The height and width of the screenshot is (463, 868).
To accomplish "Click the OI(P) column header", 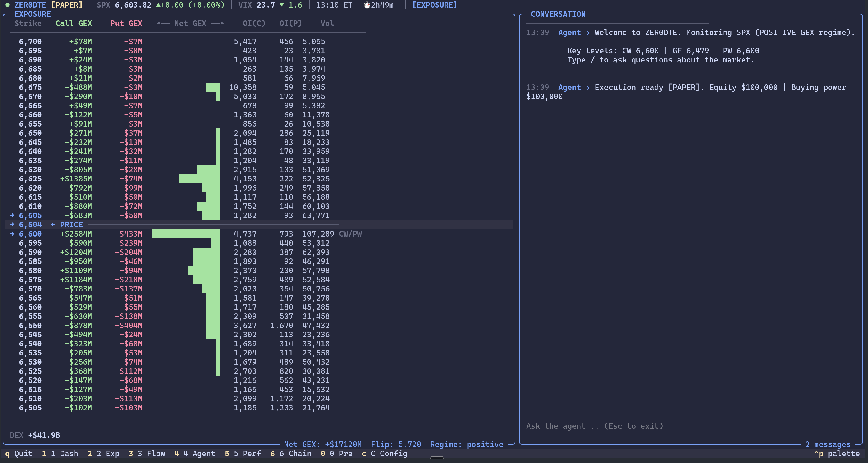I will [290, 23].
